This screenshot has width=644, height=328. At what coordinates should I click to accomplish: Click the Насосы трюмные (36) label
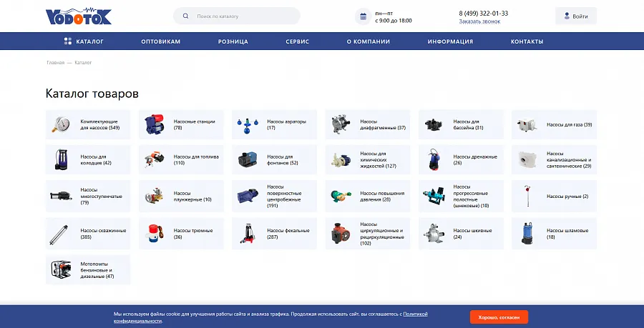pos(193,234)
